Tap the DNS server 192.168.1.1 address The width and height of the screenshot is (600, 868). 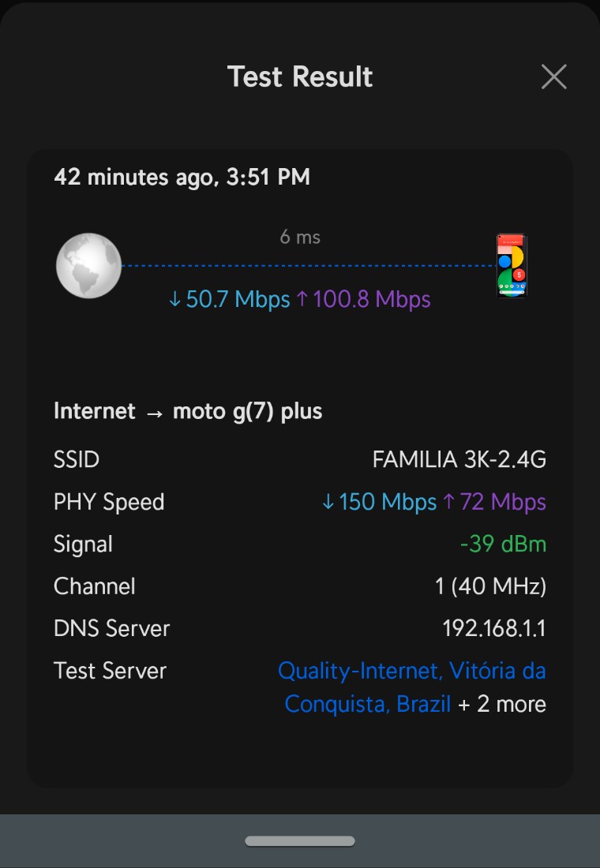494,629
